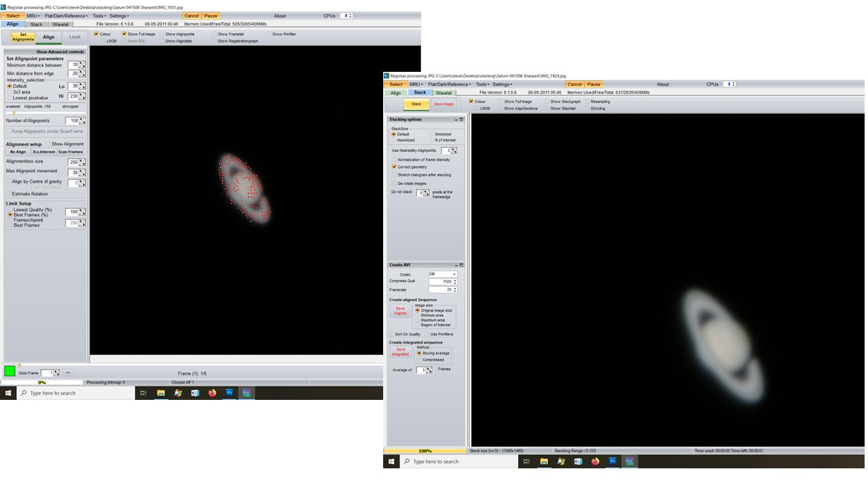Open Flat/Dark/Reference menu in left window
The width and height of the screenshot is (868, 488).
tap(66, 16)
